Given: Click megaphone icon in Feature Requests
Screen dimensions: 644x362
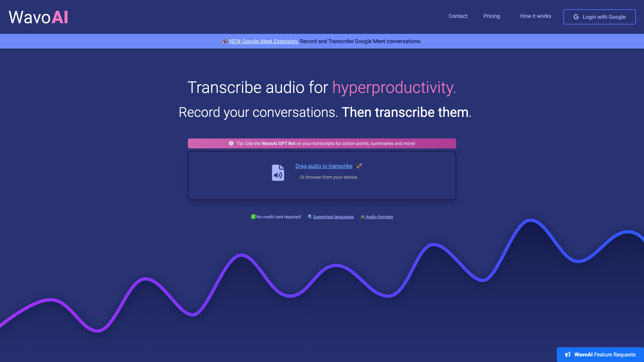Looking at the screenshot, I should coord(568,354).
